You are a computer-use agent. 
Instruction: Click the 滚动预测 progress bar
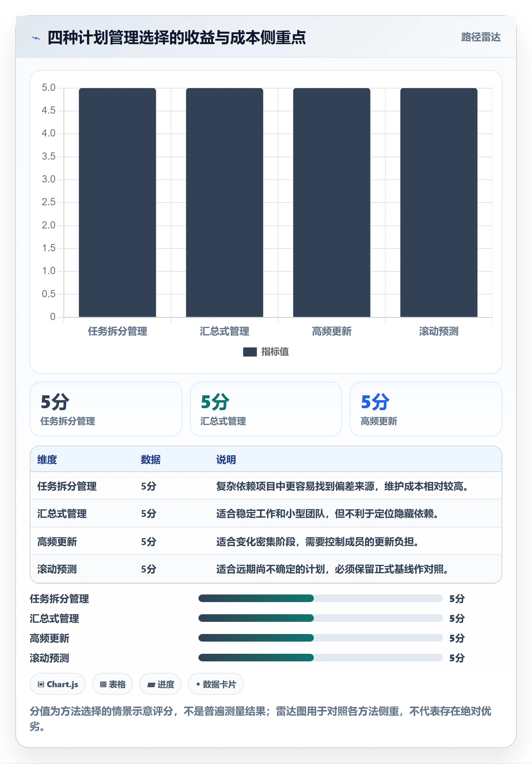click(320, 658)
